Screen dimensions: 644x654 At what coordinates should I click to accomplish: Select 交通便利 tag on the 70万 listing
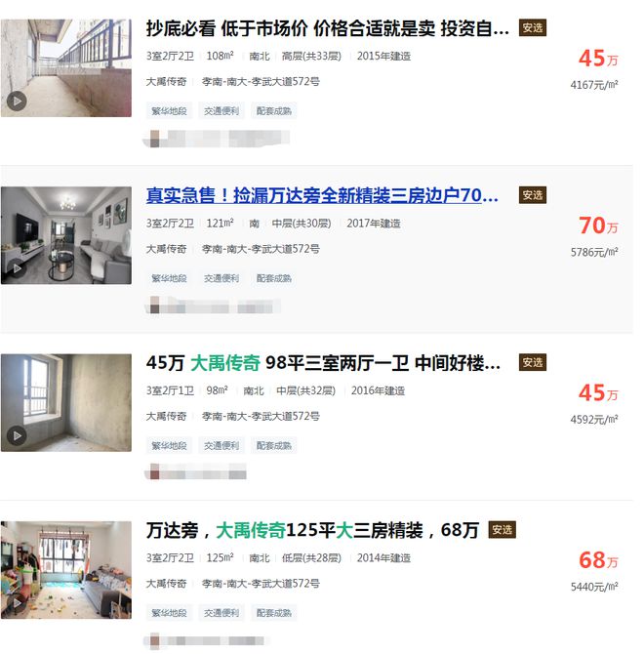[221, 278]
